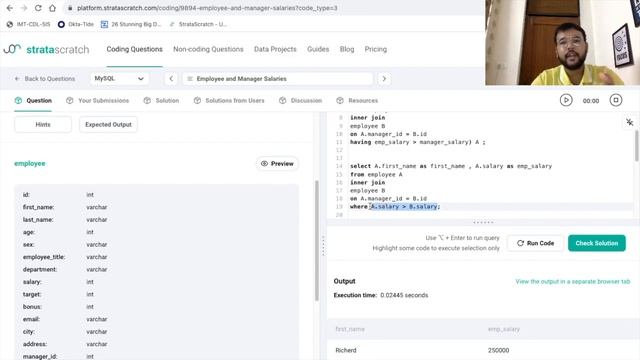640x360 pixels.
Task: Click the 00:00 timer display
Action: coord(591,101)
